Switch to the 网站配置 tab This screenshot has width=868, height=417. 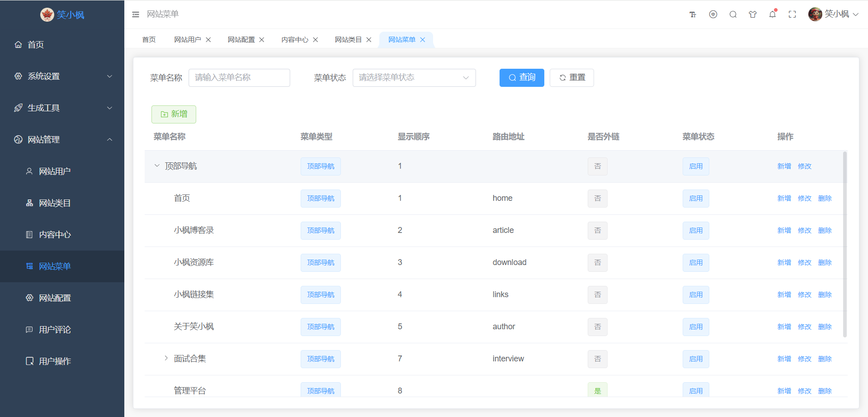(x=241, y=40)
